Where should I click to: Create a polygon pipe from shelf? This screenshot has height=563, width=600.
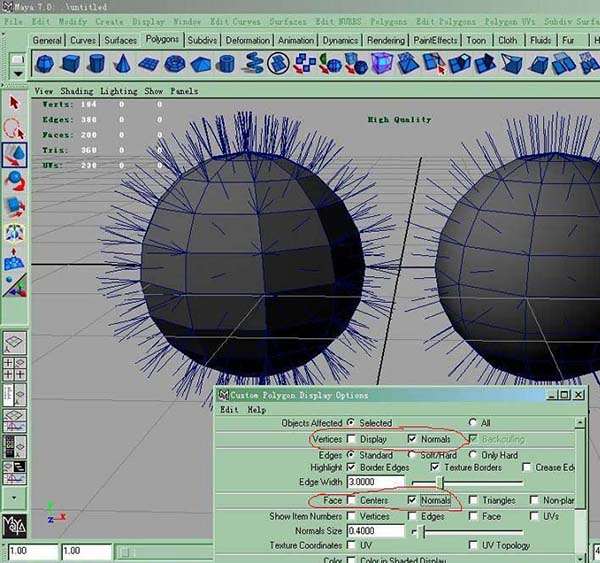225,64
